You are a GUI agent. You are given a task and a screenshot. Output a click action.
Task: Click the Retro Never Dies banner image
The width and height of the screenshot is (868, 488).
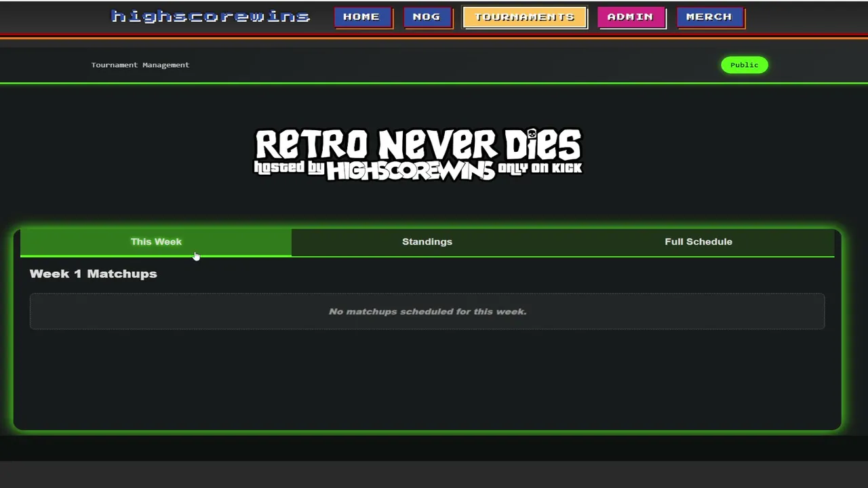point(418,155)
